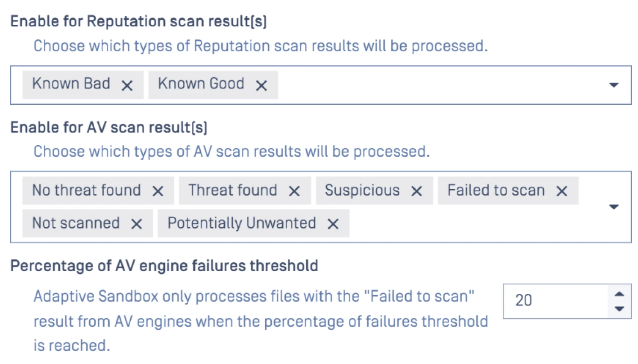Click the Known Bad tag label
The image size is (638, 364).
click(71, 84)
